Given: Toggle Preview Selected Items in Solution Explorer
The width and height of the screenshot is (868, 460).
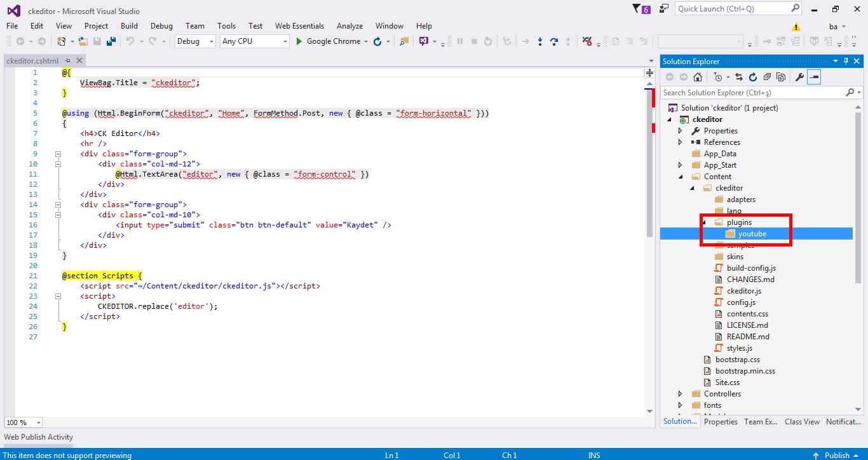Looking at the screenshot, I should (814, 77).
